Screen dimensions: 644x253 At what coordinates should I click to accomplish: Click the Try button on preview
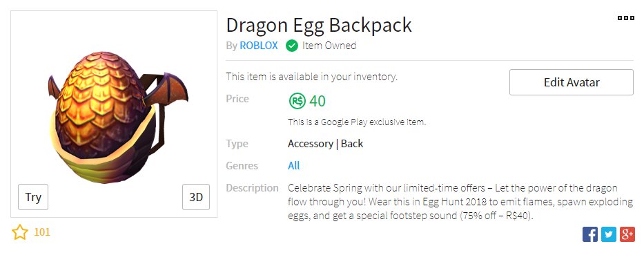33,197
